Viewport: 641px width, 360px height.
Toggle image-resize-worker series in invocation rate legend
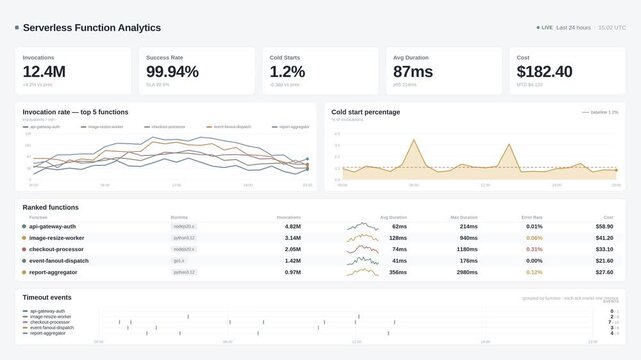[102, 127]
